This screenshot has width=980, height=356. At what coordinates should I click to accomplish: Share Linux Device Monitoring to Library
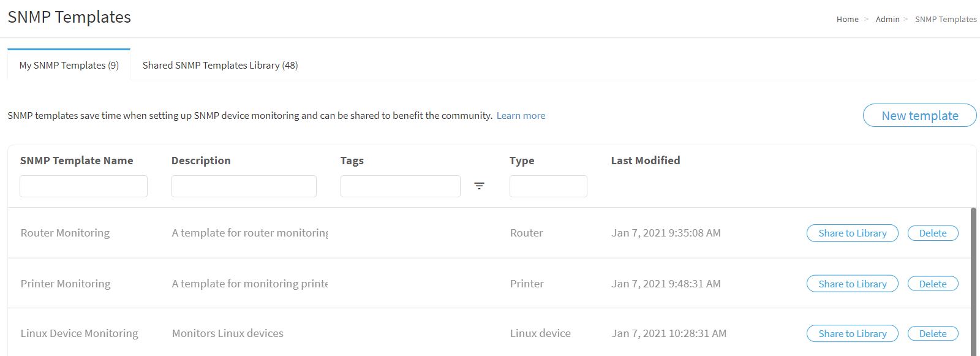(852, 333)
